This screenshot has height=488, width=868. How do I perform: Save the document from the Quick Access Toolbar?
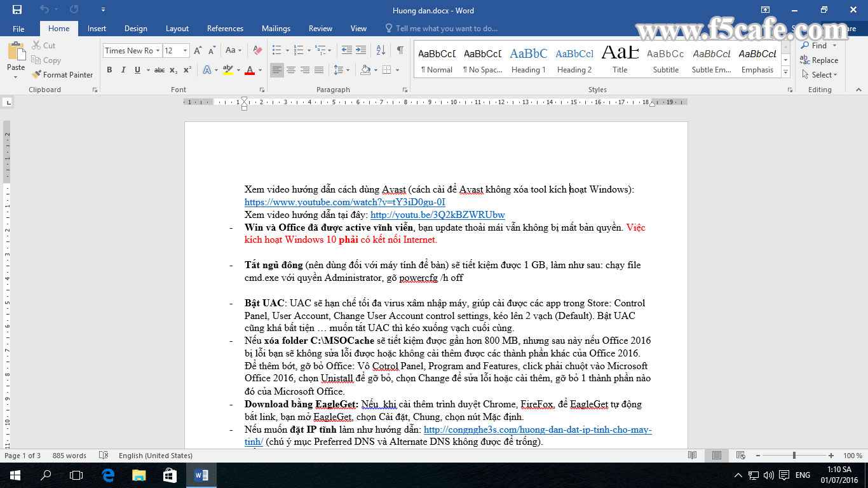click(x=17, y=10)
